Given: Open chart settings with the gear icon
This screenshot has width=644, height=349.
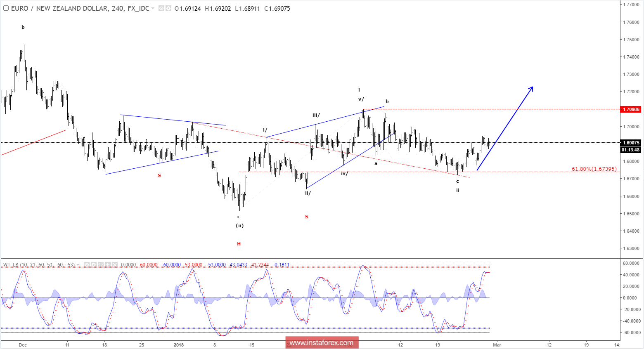Looking at the screenshot, I should click(168, 8).
